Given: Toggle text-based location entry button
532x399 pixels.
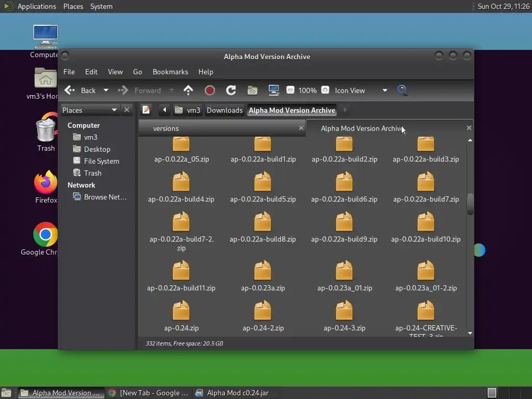Looking at the screenshot, I should (147, 110).
